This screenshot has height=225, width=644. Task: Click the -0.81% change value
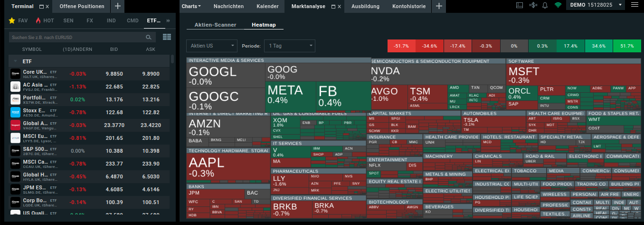(x=78, y=138)
